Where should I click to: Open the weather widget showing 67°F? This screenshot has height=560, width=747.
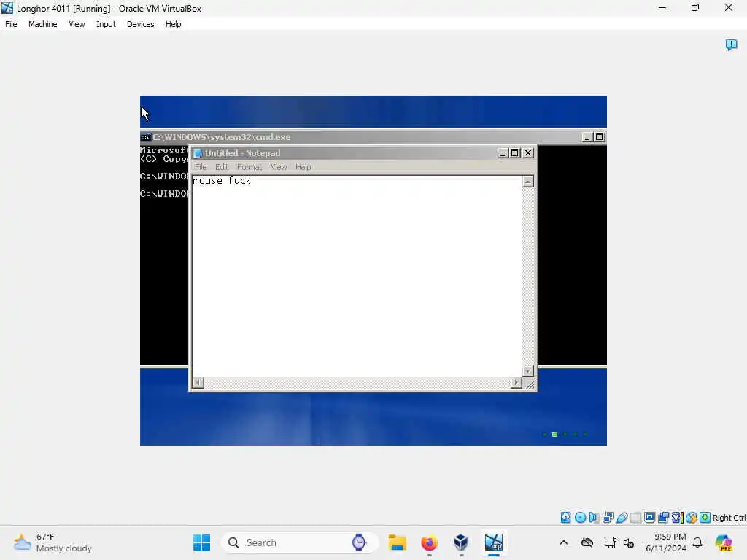click(x=53, y=542)
